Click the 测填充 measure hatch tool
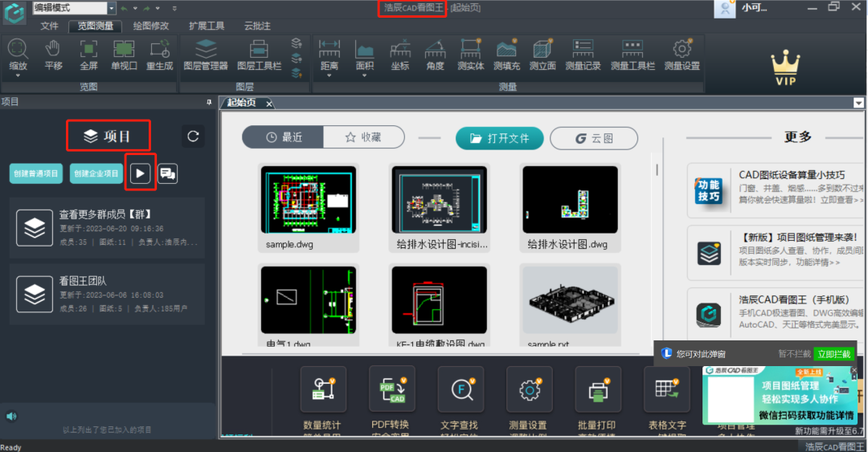Screen dimensions: 868x452 (506, 55)
